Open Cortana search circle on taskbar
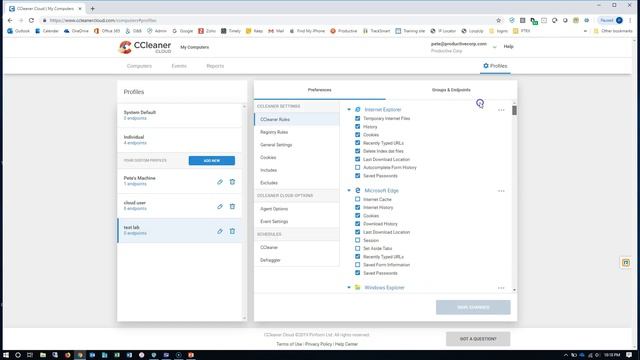The height and width of the screenshot is (360, 640). [x=18, y=355]
